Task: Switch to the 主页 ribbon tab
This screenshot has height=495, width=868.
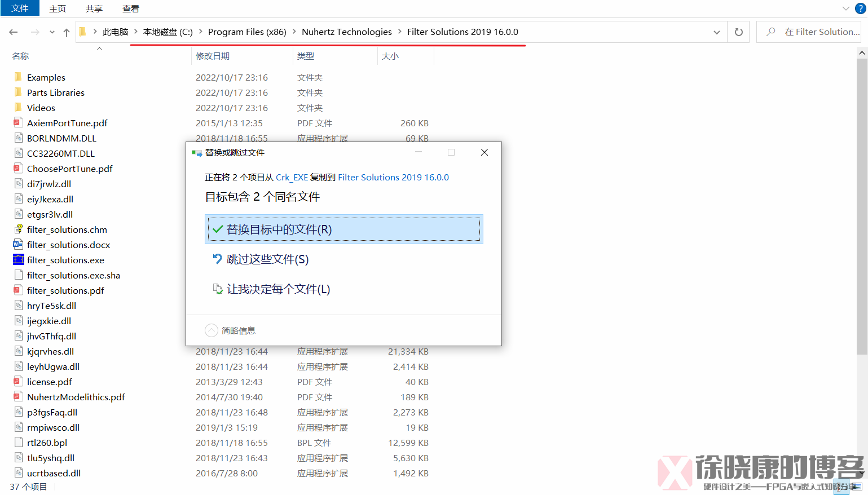Action: click(x=58, y=9)
